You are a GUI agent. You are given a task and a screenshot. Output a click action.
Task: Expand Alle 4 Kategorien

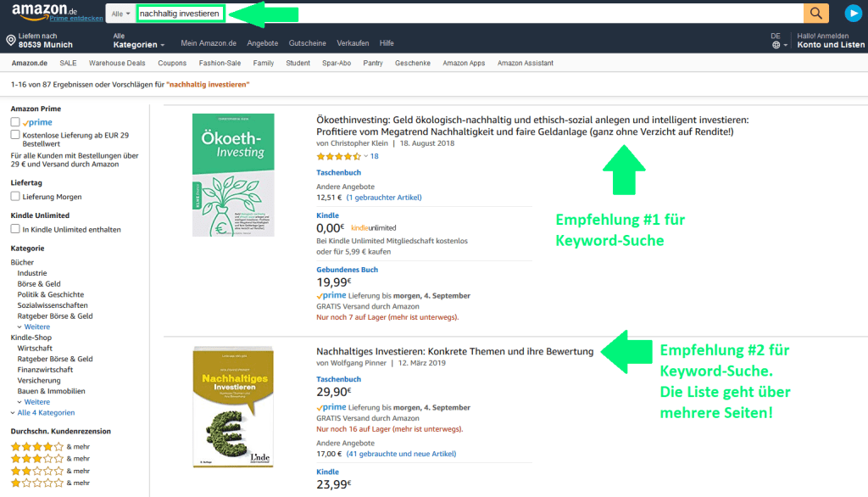[x=42, y=413]
